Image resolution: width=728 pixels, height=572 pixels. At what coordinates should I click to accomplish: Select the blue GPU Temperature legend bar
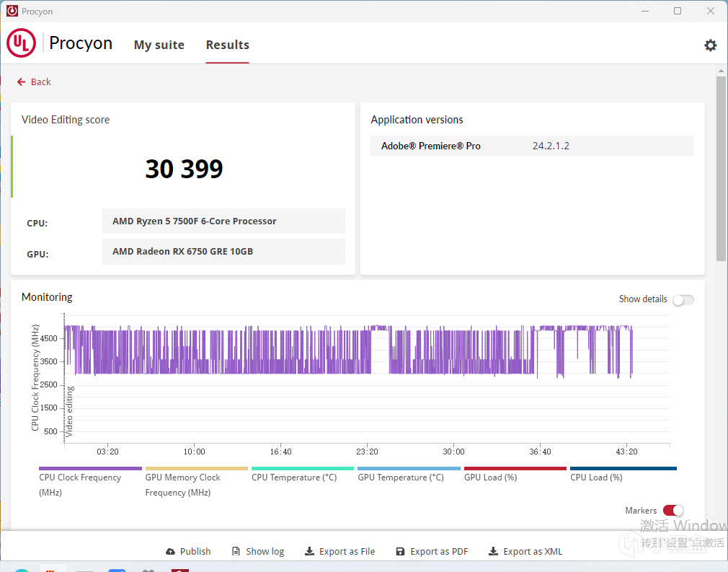tap(409, 468)
